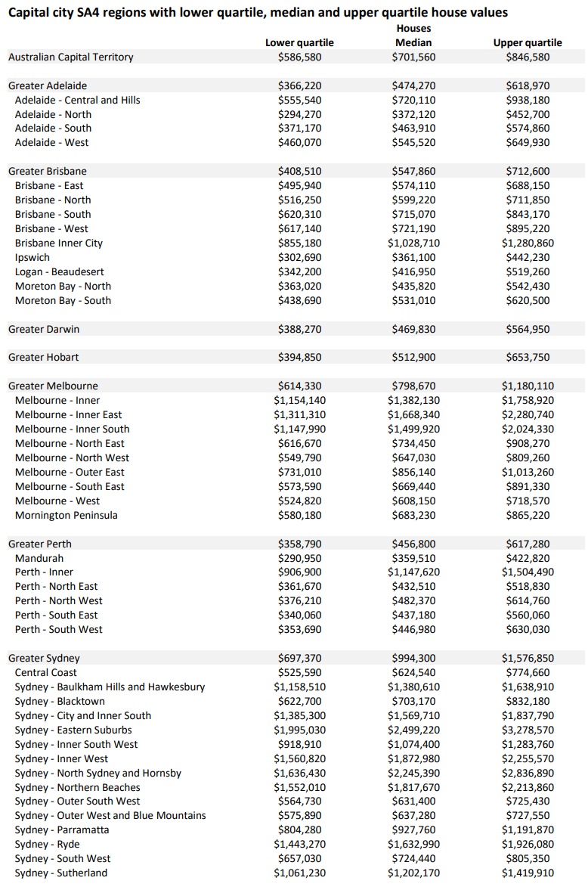
Task: Select the Sydney - Sutherland row label
Action: click(x=61, y=873)
